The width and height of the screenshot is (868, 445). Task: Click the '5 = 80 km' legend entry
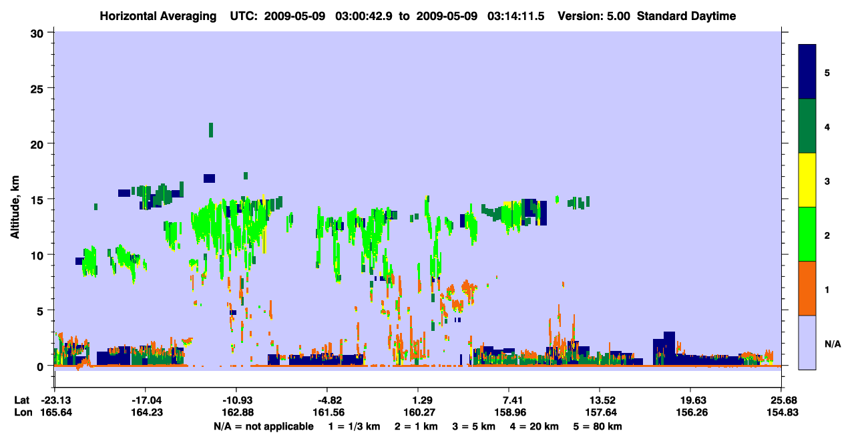tap(597, 426)
